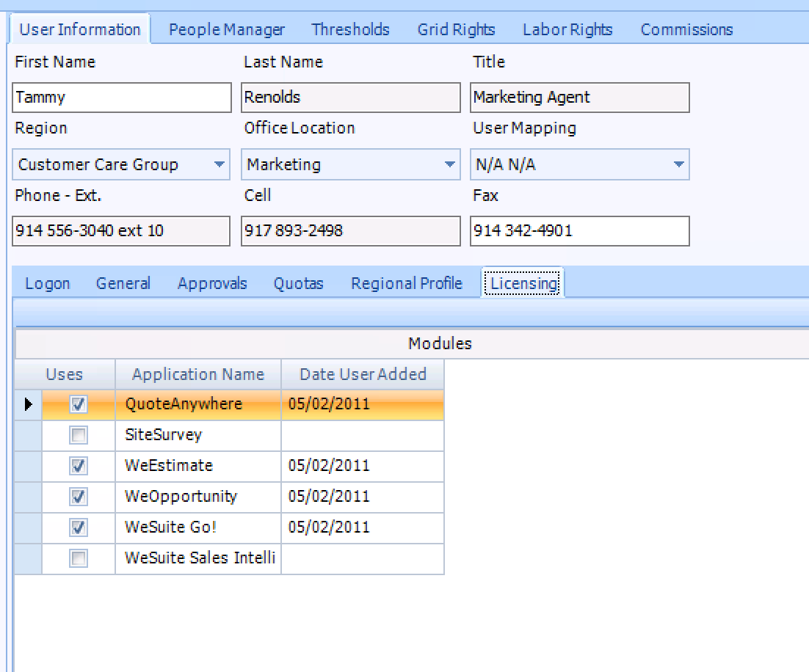The image size is (809, 672).
Task: Check the SiteSurvey uses checkbox
Action: [79, 435]
